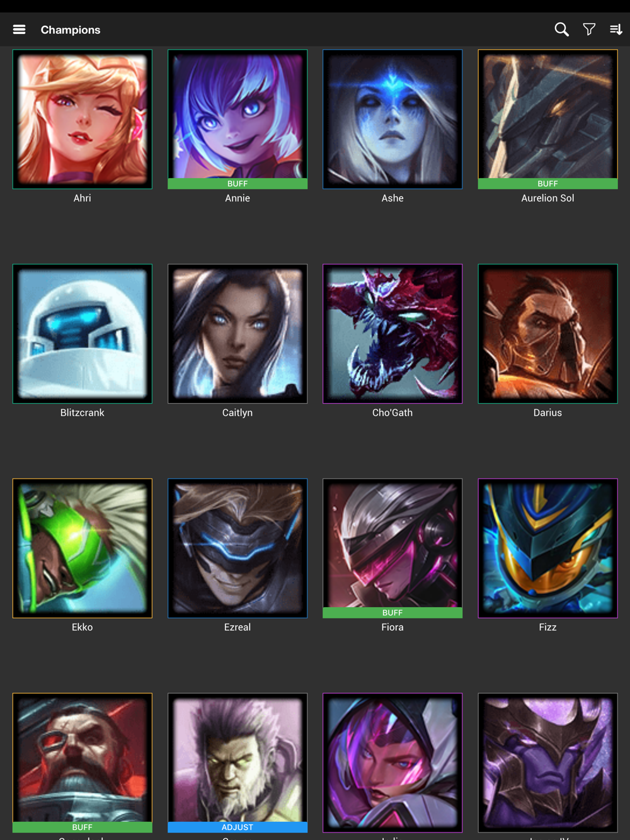Tap the Aurelion Sol name label

pyautogui.click(x=547, y=198)
